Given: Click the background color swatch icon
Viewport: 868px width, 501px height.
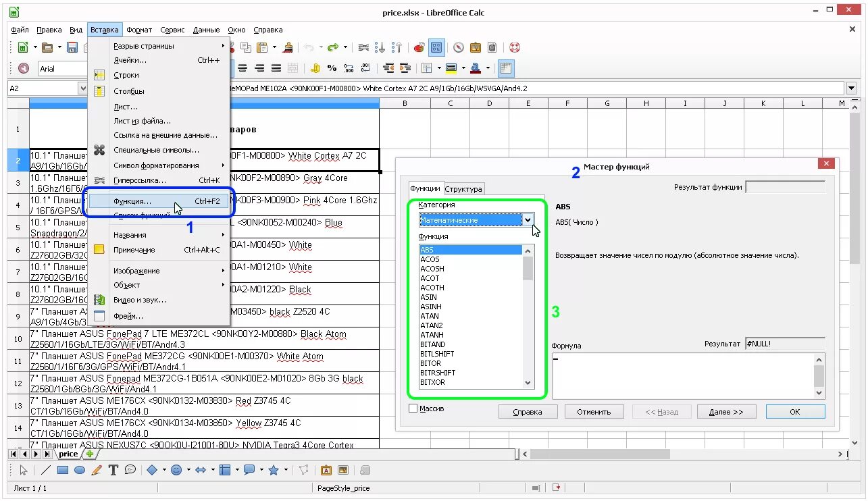Looking at the screenshot, I should coord(451,68).
